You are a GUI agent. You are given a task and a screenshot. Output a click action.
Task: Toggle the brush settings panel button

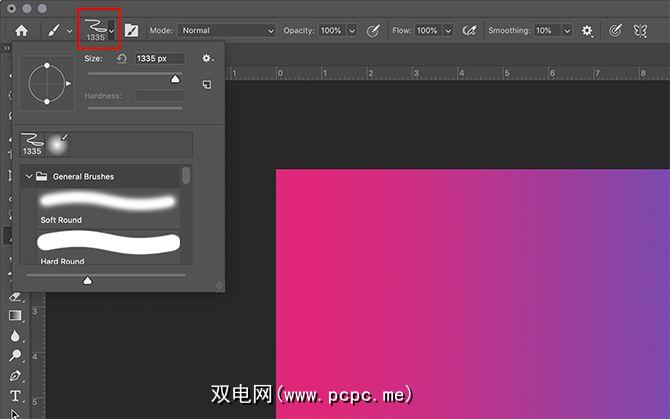click(x=131, y=31)
